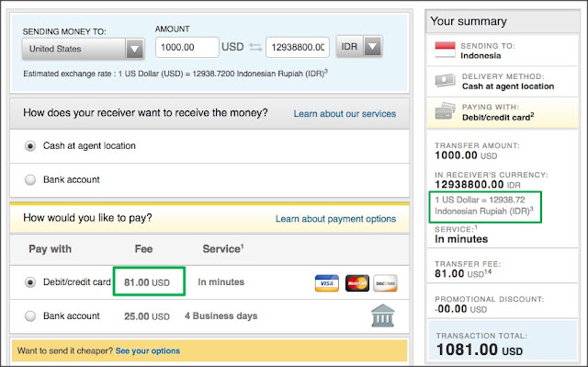588x367 pixels.
Task: Click 12938800.00 IDR in summary
Action: 478,185
